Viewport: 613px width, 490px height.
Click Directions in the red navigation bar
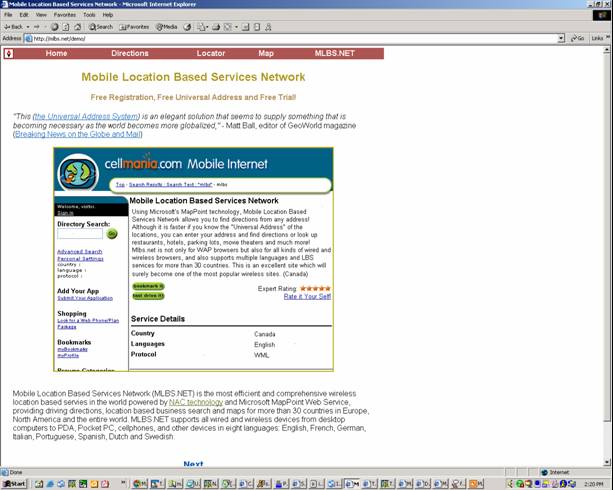pyautogui.click(x=130, y=53)
